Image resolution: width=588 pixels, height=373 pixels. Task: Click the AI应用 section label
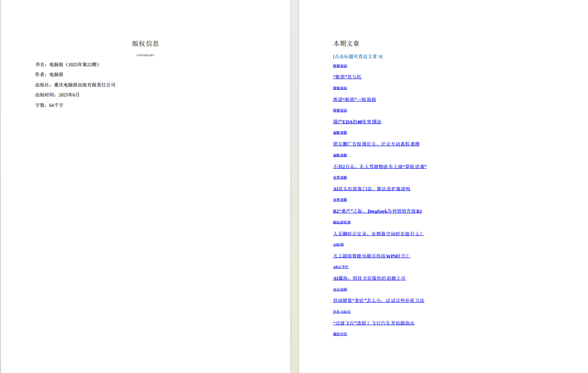(x=338, y=244)
